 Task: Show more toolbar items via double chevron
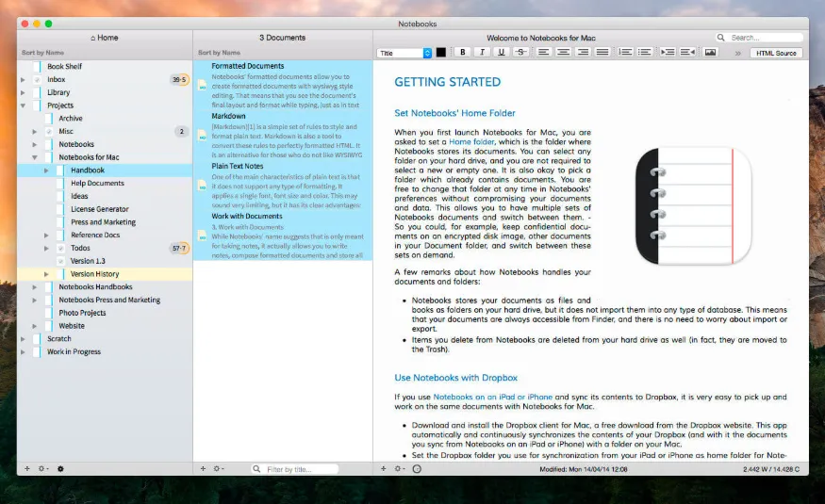pos(737,53)
